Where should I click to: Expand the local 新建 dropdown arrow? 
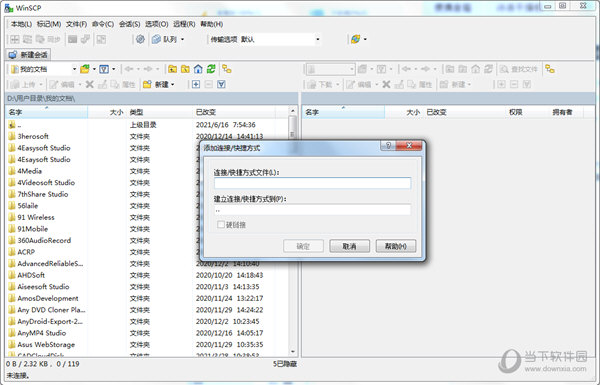(x=173, y=84)
